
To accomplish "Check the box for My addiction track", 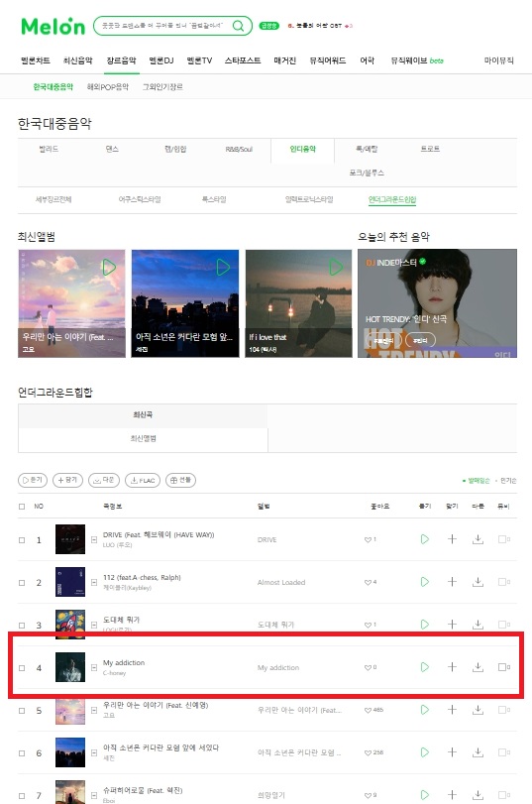I will (22, 668).
